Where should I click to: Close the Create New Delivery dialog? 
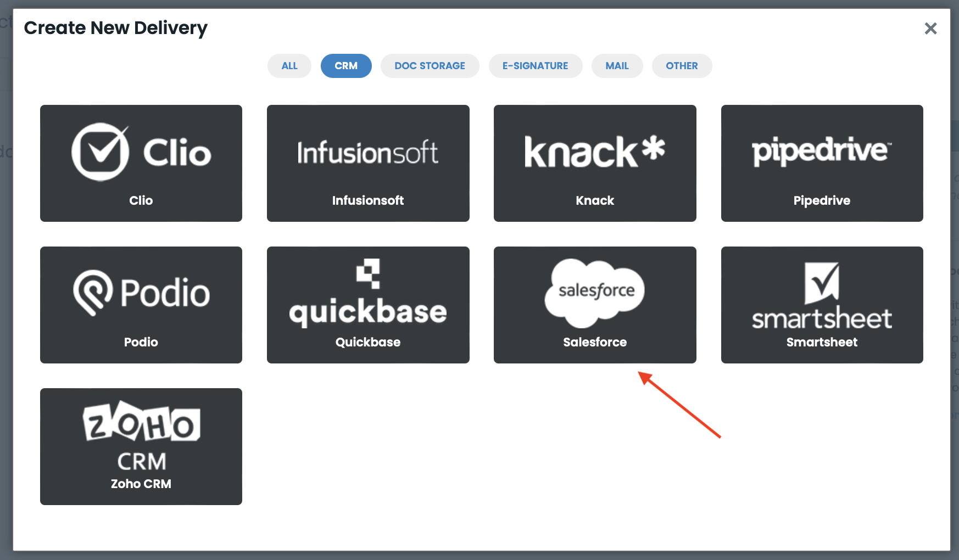pos(930,29)
